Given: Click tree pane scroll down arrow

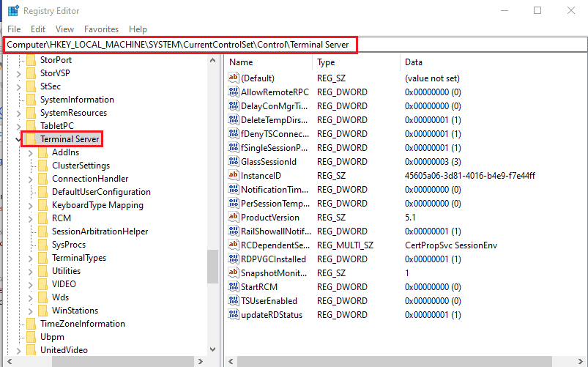Looking at the screenshot, I should (212, 349).
